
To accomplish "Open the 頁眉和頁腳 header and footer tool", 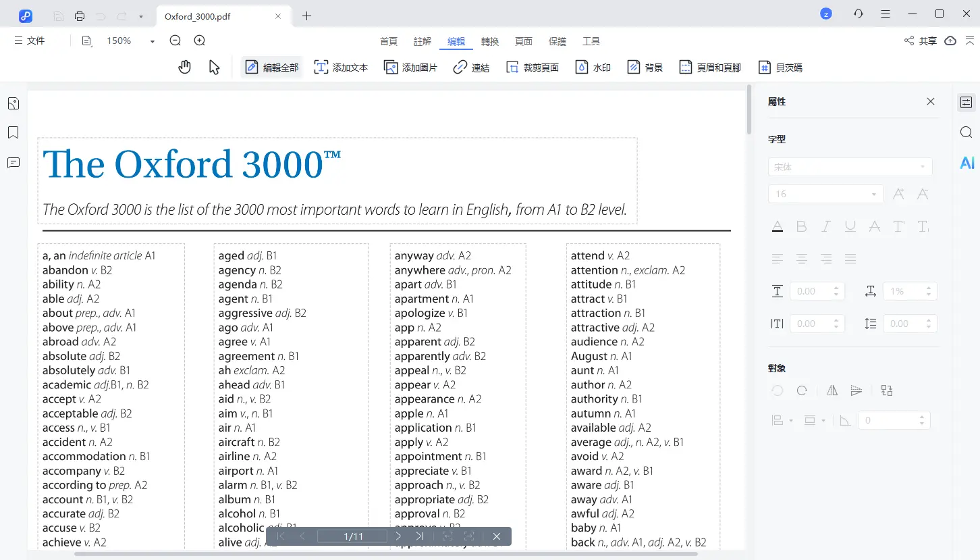I will pos(710,67).
